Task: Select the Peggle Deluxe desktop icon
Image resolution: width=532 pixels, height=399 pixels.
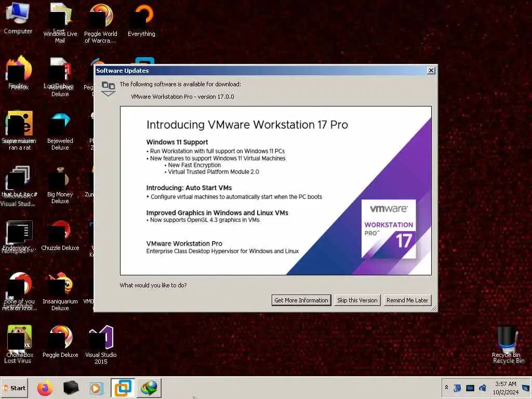Action: [60, 341]
